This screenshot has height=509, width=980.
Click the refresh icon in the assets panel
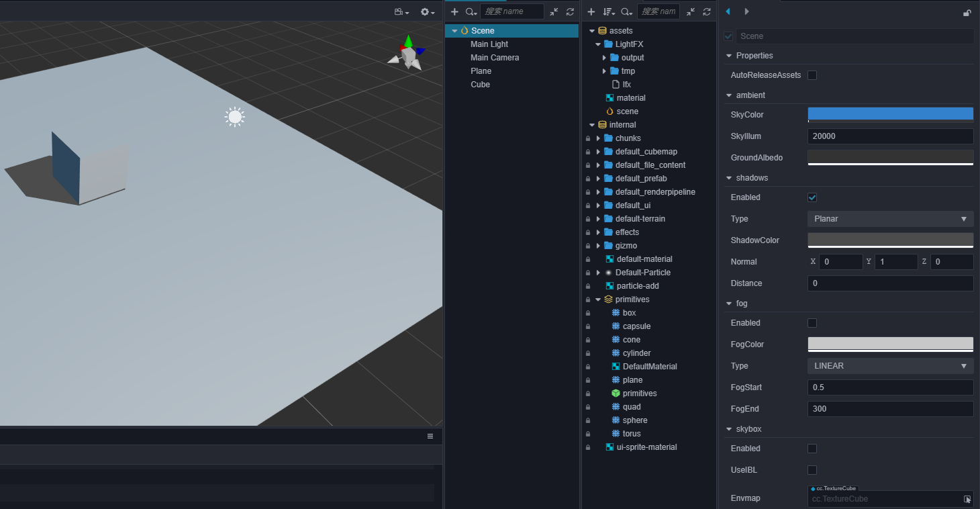click(707, 12)
